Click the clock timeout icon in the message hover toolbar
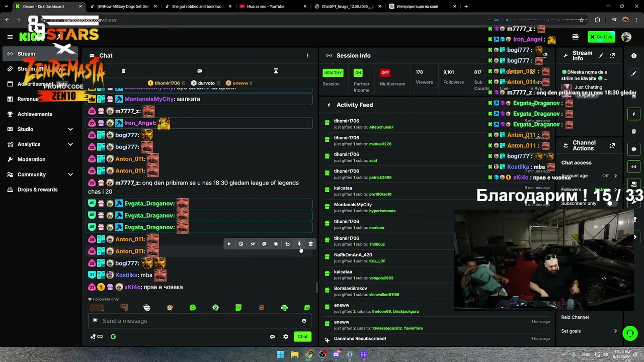 coord(241,244)
